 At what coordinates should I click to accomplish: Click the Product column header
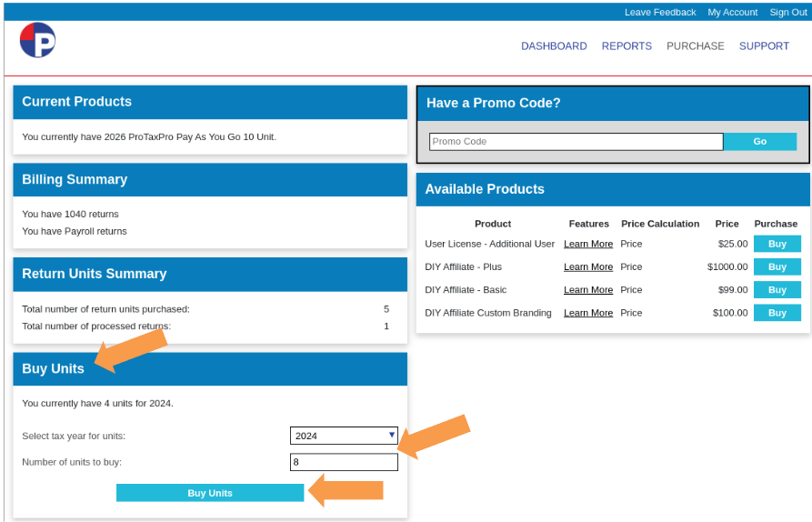coord(493,224)
